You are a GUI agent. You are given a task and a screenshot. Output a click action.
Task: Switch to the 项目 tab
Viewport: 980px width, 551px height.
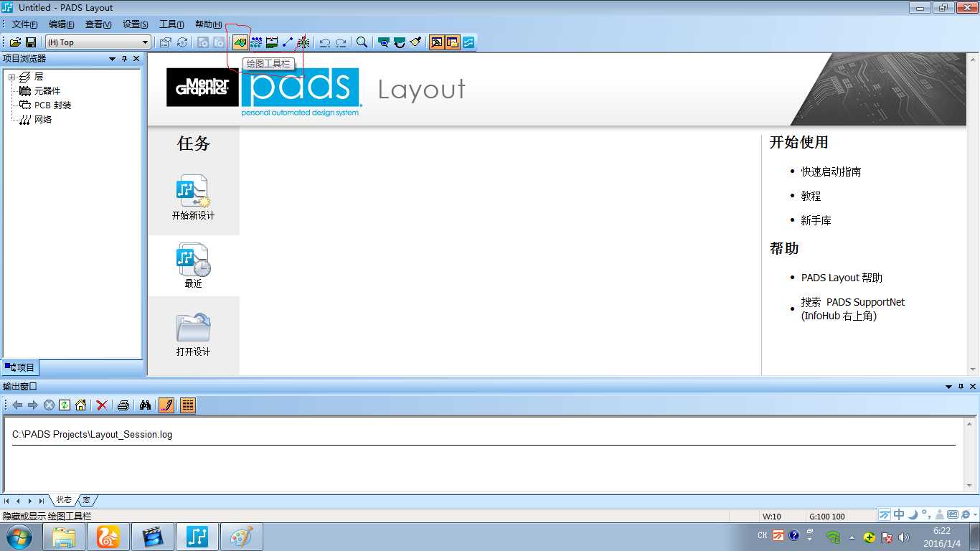(20, 367)
